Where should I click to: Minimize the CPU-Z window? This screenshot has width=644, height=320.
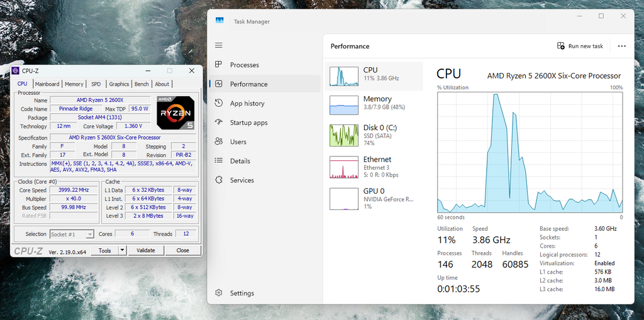[x=147, y=70]
